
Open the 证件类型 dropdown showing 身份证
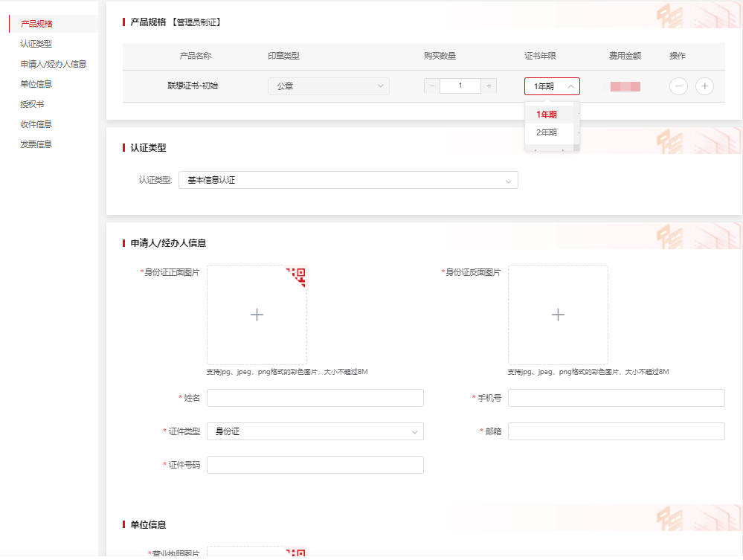click(x=315, y=431)
